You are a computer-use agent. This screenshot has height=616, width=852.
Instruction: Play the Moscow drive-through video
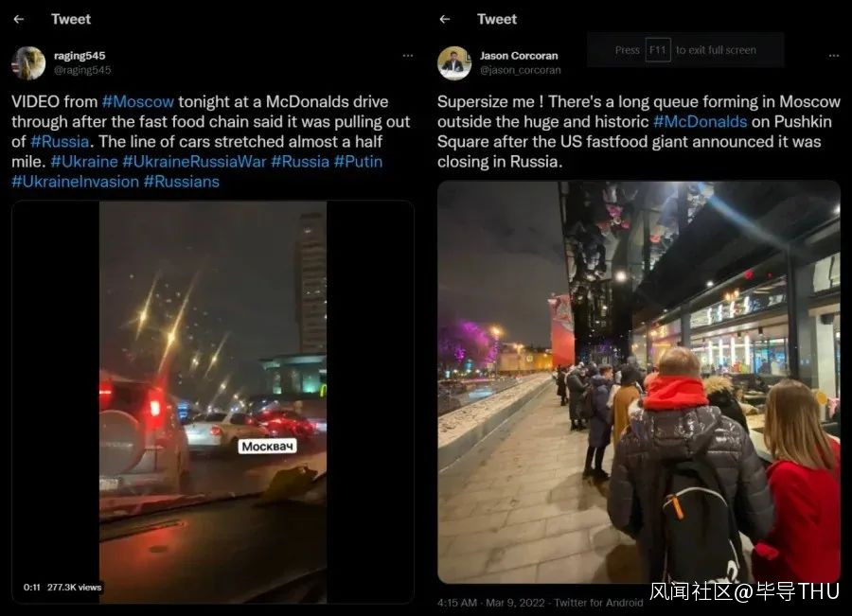213,402
